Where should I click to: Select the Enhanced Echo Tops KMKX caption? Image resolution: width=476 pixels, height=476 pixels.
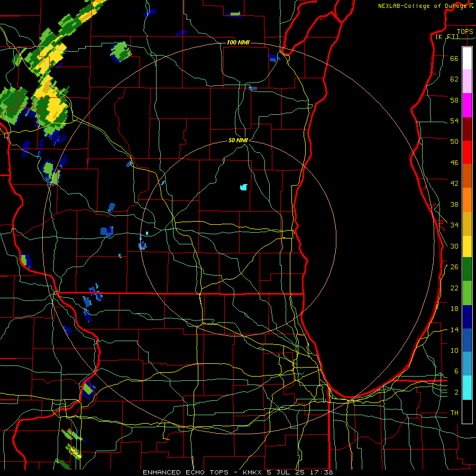[237, 472]
